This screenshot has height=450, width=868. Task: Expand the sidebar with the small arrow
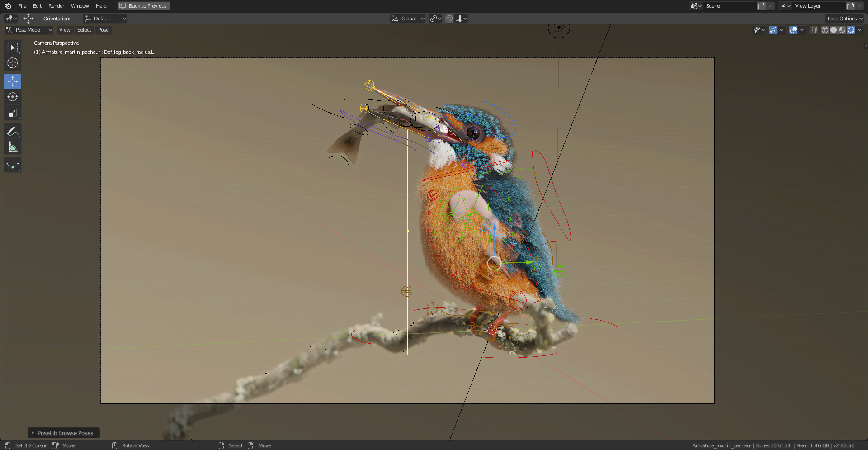pos(865,45)
